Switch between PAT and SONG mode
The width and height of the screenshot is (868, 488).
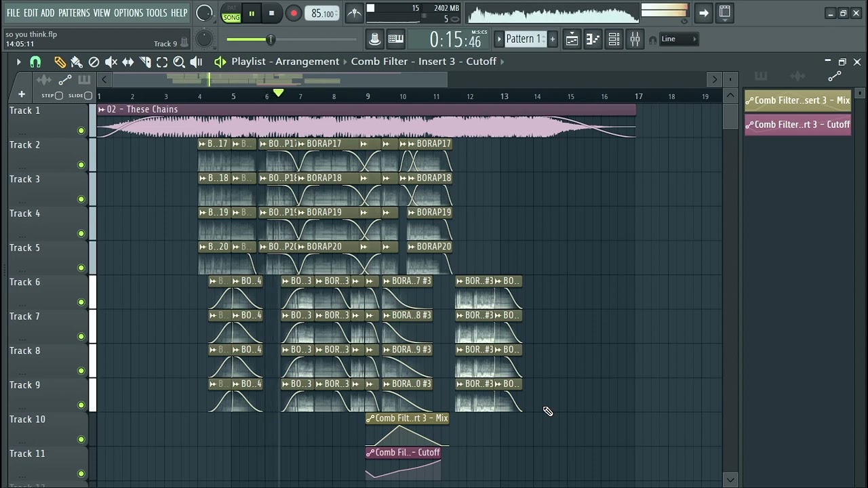click(231, 13)
